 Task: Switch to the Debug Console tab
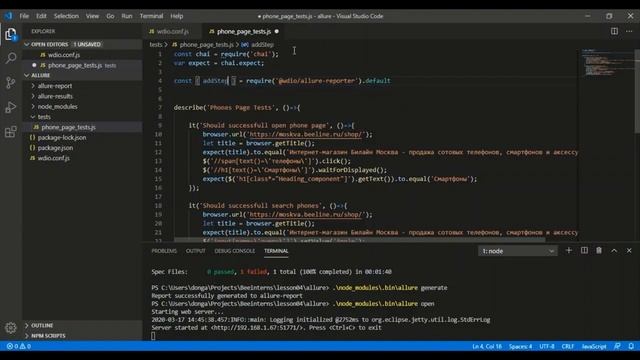pyautogui.click(x=235, y=251)
